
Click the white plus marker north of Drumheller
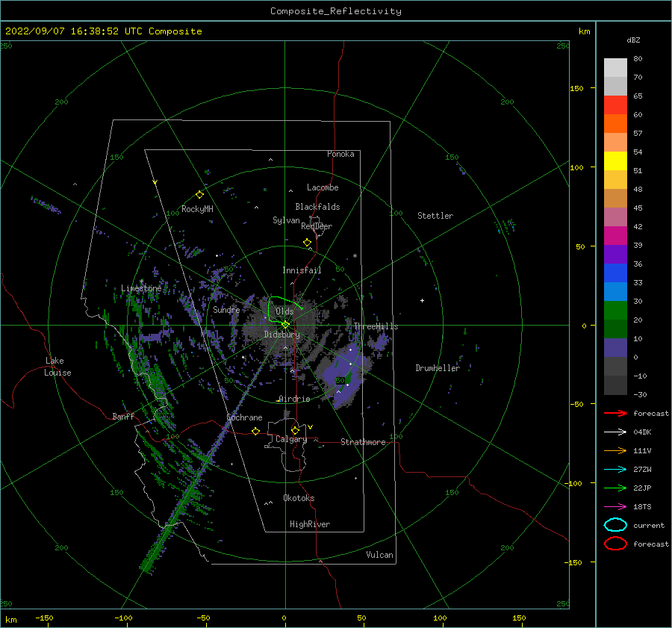(x=422, y=300)
